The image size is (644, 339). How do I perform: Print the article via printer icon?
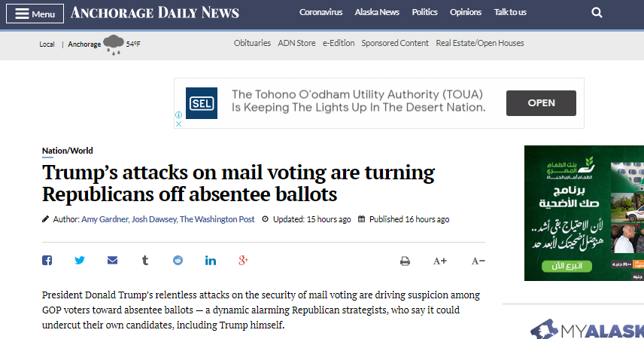pos(405,261)
